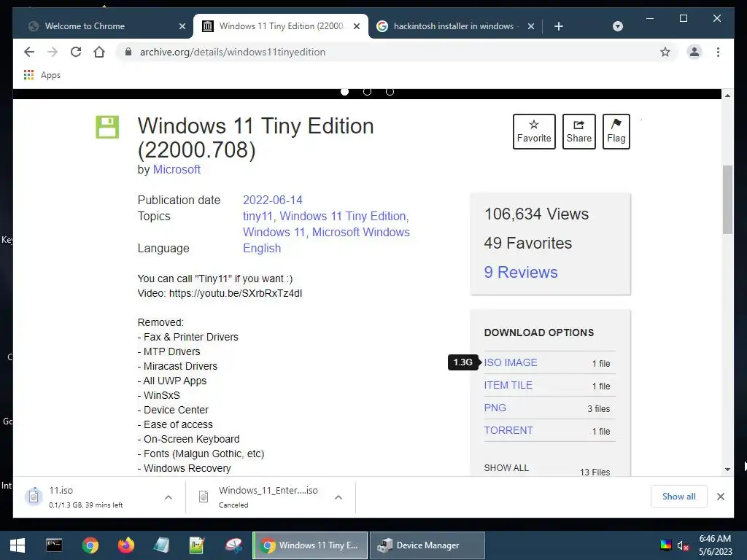Open the 2022-06-14 publication date link
The width and height of the screenshot is (747, 560).
[x=273, y=200]
